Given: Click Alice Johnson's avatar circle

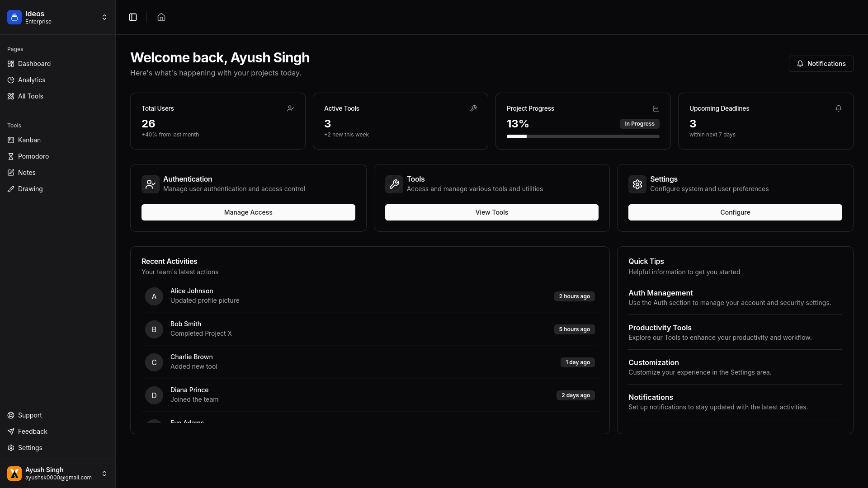Looking at the screenshot, I should click(154, 296).
